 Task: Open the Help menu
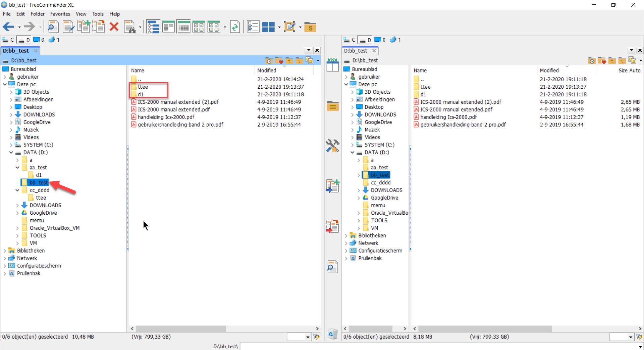(114, 14)
